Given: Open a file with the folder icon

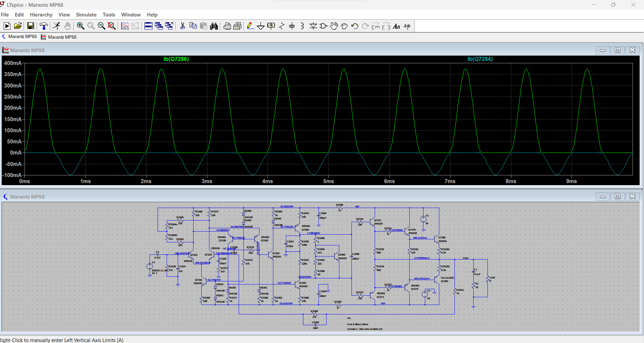Looking at the screenshot, I should click(18, 26).
